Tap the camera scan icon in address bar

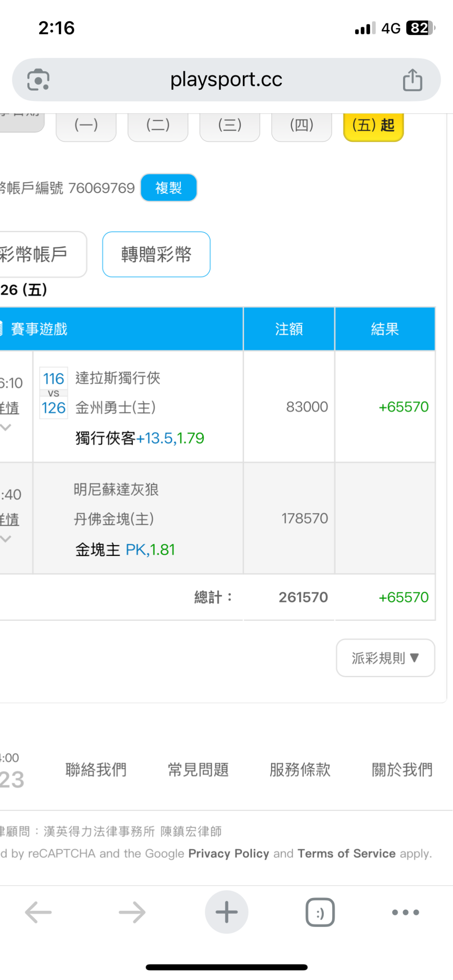(x=38, y=80)
